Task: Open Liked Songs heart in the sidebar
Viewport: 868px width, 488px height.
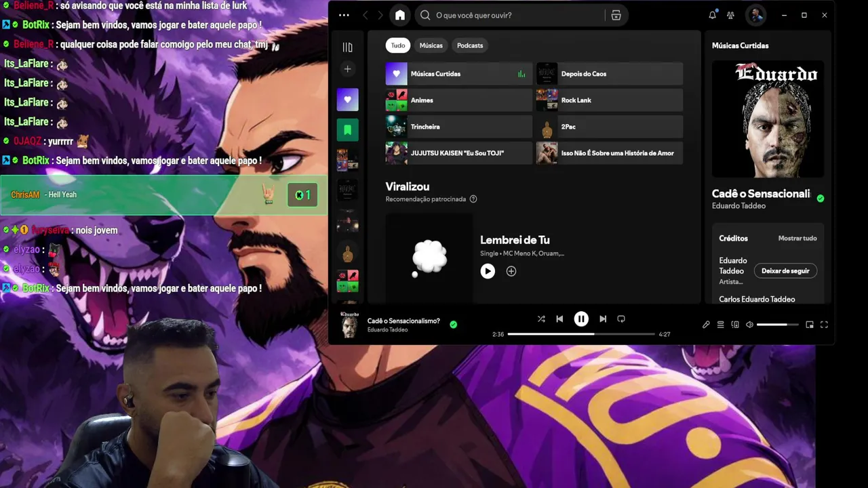Action: (x=347, y=100)
